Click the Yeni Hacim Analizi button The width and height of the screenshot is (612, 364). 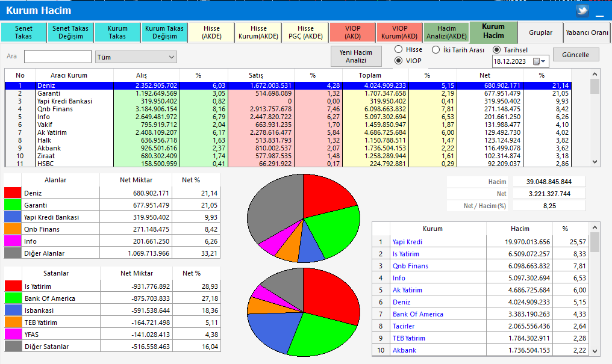pyautogui.click(x=356, y=57)
